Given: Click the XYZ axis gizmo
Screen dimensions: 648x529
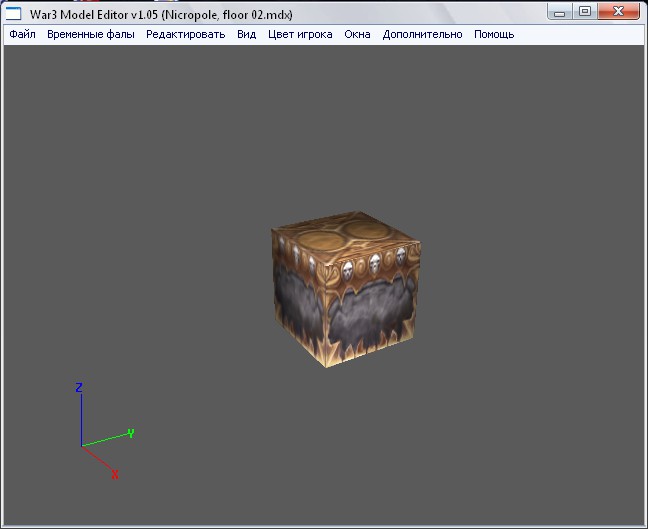Looking at the screenshot, I should click(106, 431).
